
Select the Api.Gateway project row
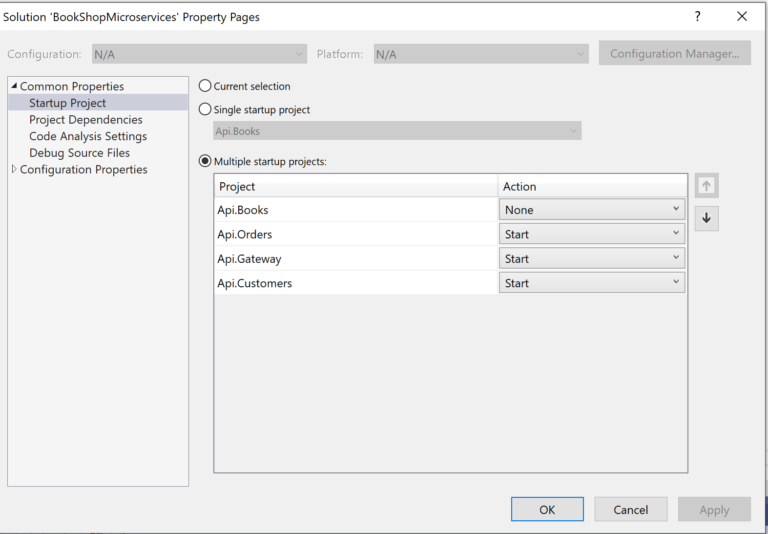pos(356,259)
